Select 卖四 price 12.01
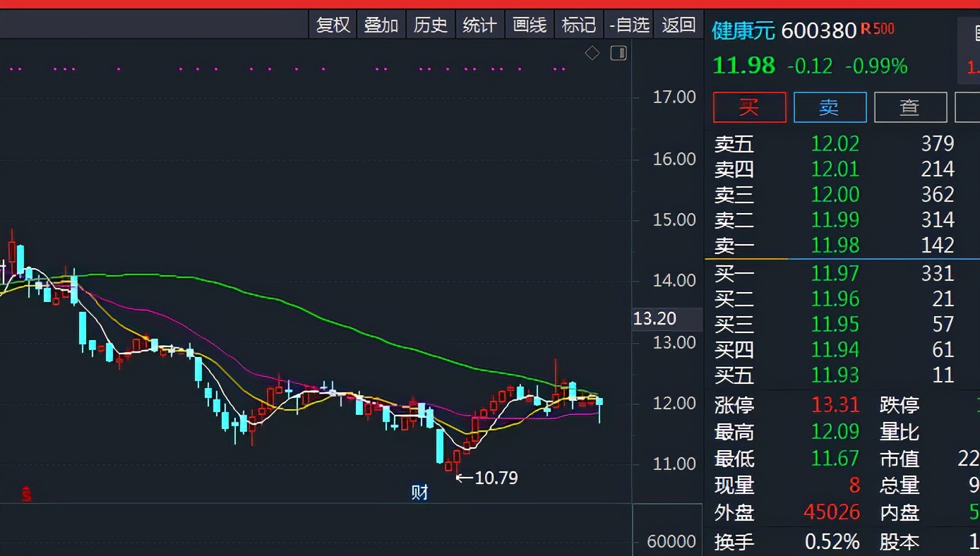 click(x=835, y=169)
